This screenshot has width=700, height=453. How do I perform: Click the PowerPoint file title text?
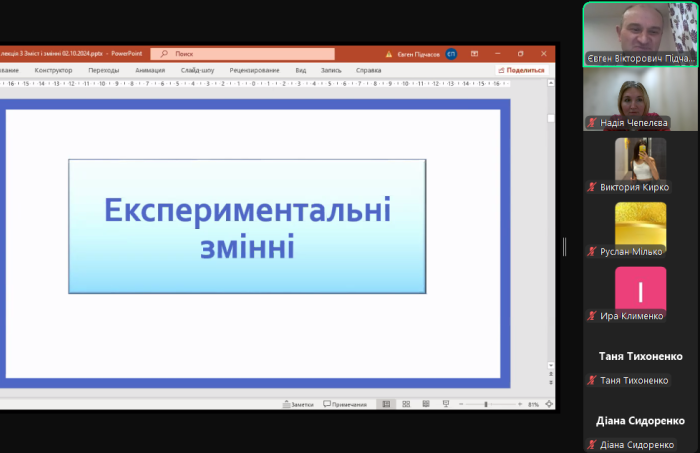coord(71,54)
